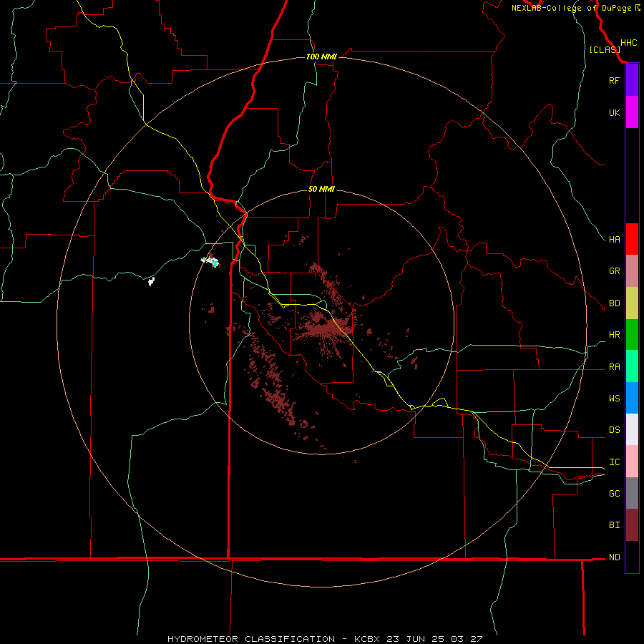Click the DS white legend swatch

click(x=632, y=429)
